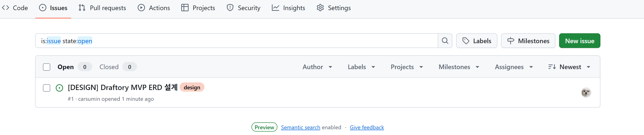
Task: Expand the Author filter dropdown
Action: click(x=317, y=67)
